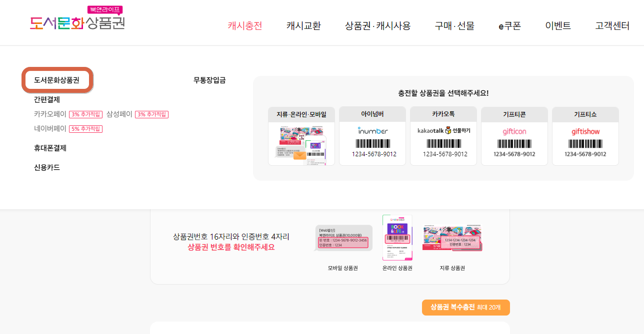The width and height of the screenshot is (644, 334).
Task: Open the 이벤트 menu
Action: point(558,26)
